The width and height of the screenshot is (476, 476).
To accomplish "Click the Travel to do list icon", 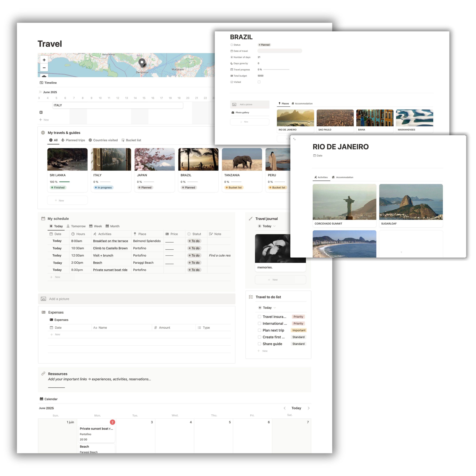I will click(251, 297).
